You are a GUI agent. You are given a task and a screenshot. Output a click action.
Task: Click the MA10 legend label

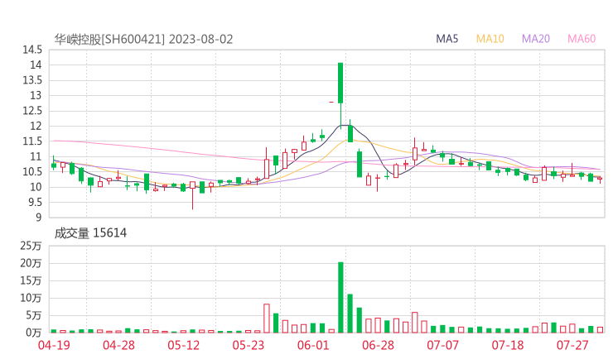[490, 39]
